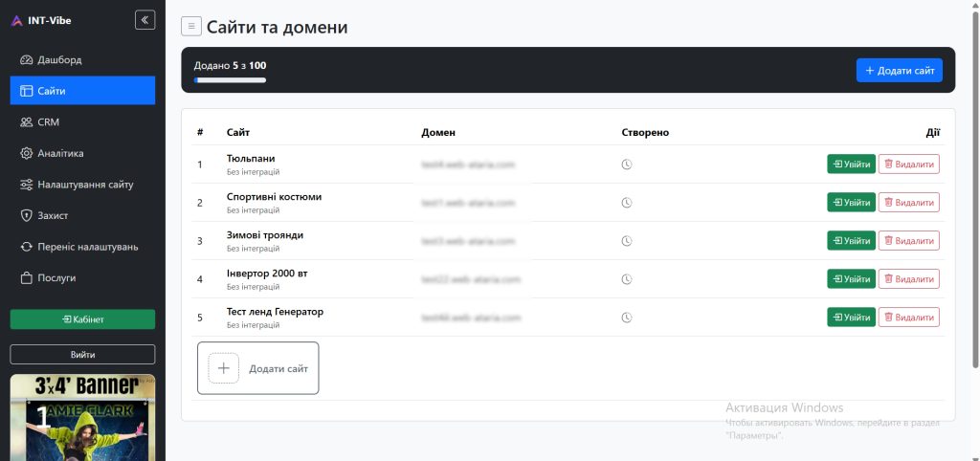Open the Послуги section
The image size is (980, 461).
click(82, 278)
